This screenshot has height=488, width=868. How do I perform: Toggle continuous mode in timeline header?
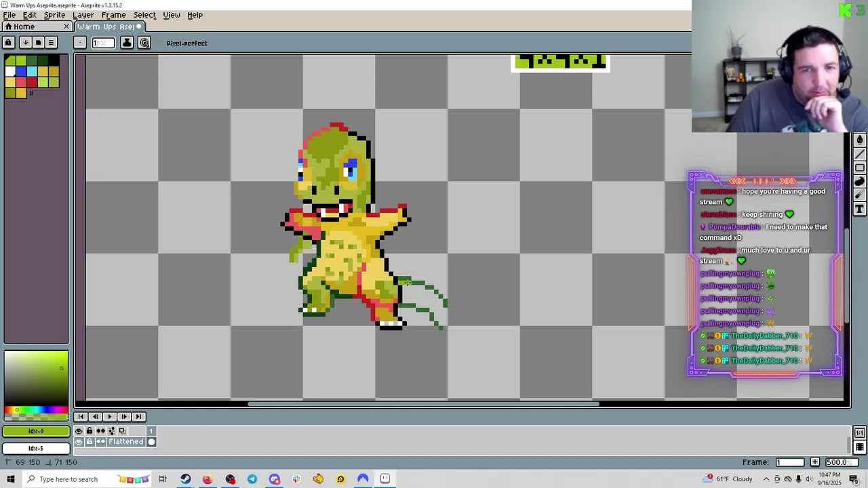pos(100,431)
